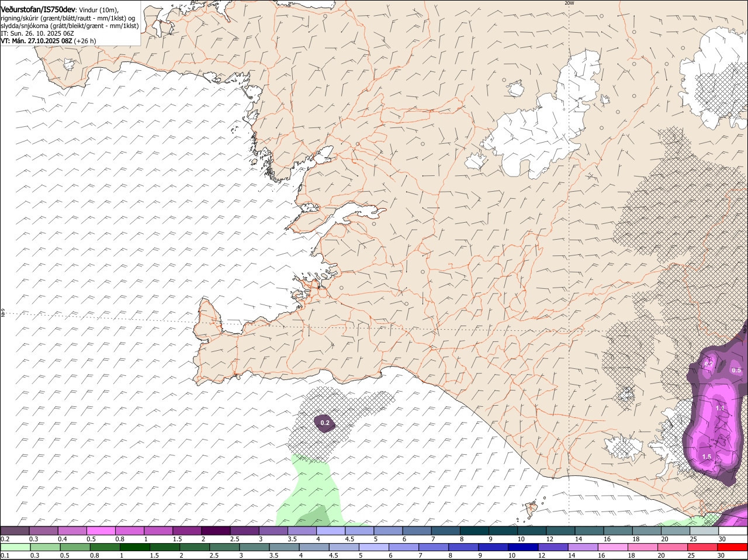Click the 1.5 contour label in magenta area
Screen dimensions: 748x560
click(x=707, y=457)
